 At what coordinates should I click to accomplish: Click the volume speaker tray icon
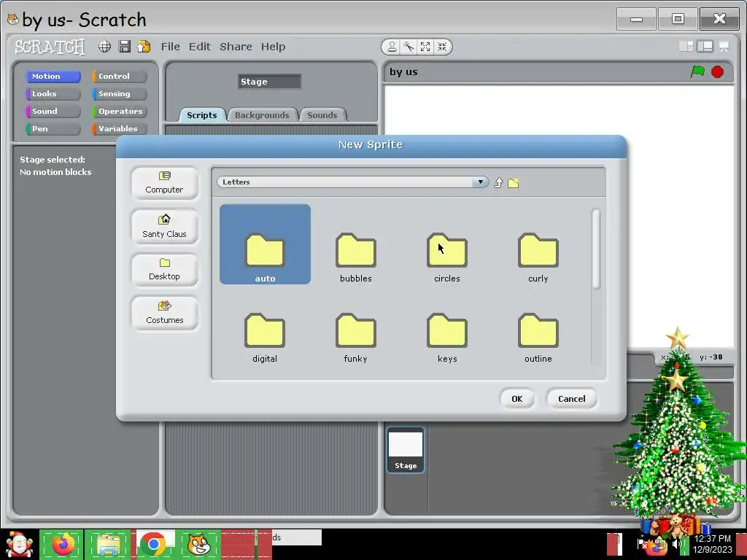(x=677, y=543)
